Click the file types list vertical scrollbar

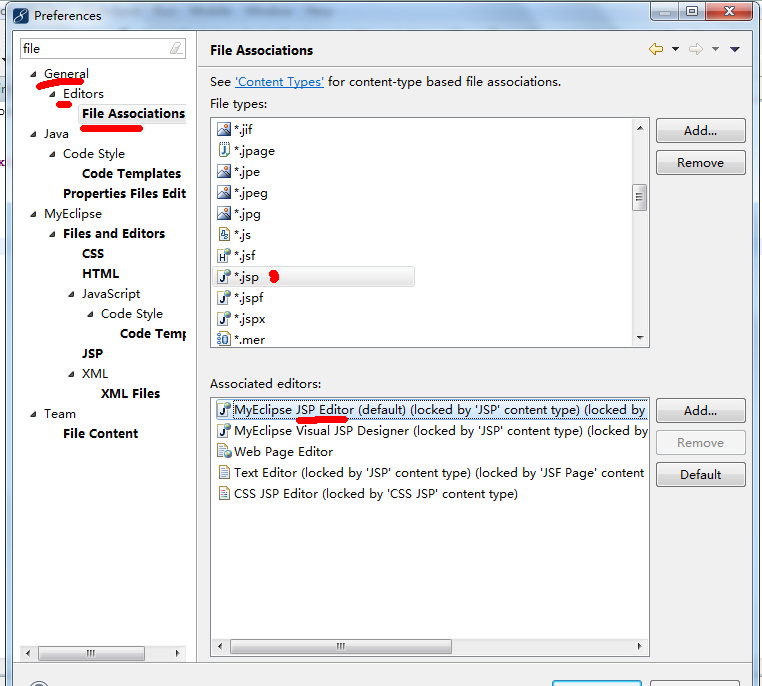(639, 198)
